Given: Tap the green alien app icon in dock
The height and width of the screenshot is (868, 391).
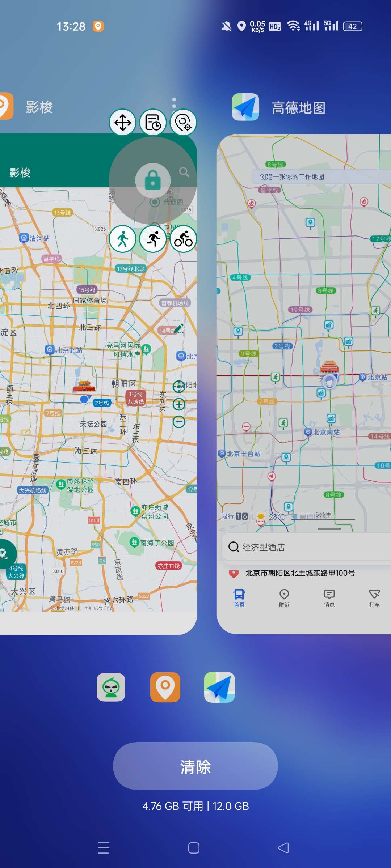Looking at the screenshot, I should pos(111,687).
